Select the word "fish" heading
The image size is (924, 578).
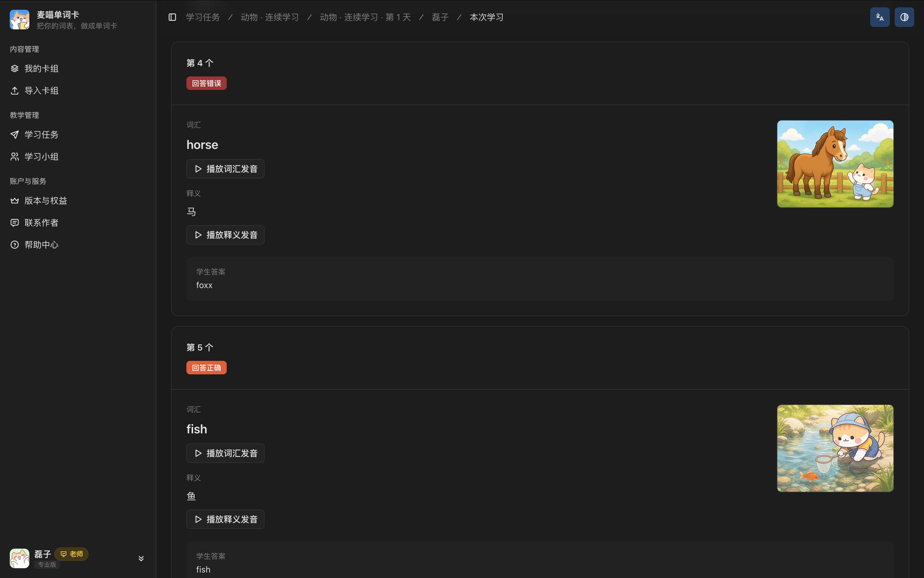click(x=197, y=429)
